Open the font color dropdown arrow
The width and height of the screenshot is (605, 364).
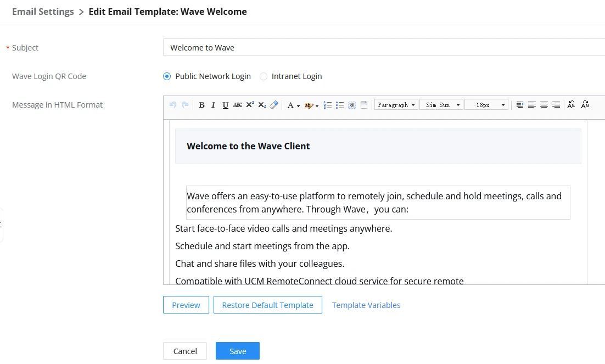(298, 106)
